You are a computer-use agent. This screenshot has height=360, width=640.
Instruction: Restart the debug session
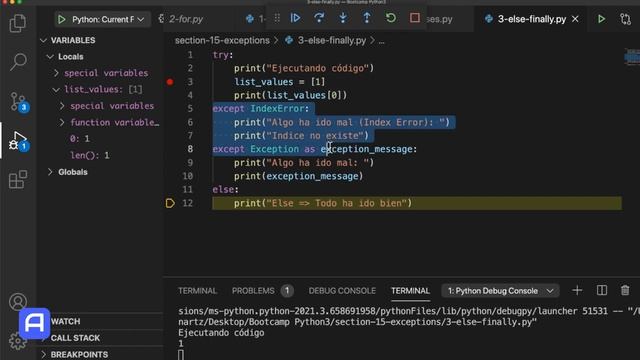coord(391,18)
